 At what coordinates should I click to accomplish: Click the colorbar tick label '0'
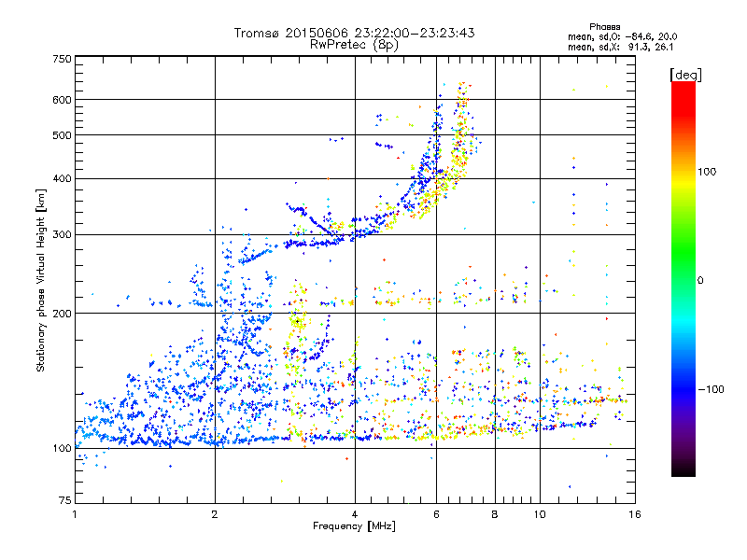tap(700, 281)
